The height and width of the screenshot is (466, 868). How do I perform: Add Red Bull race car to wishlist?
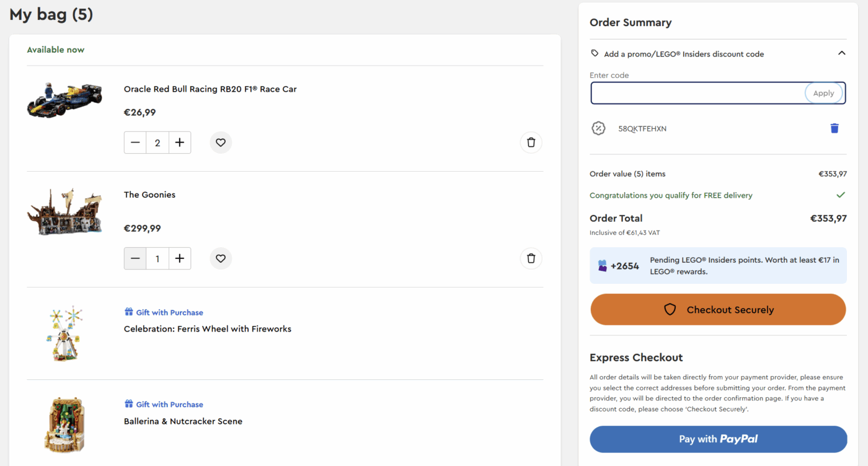[221, 143]
